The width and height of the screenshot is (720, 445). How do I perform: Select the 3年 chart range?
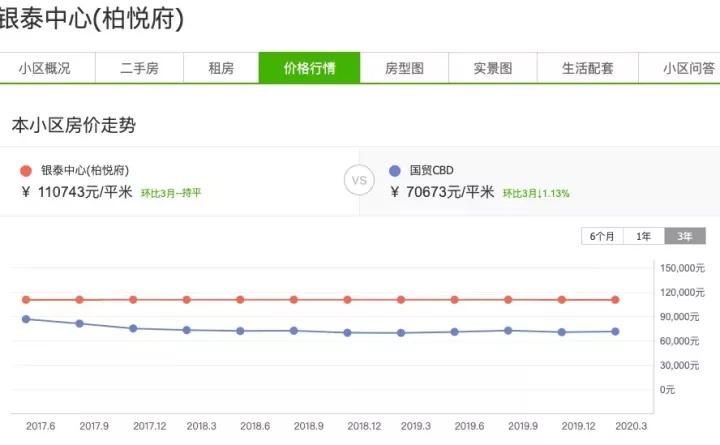[685, 237]
